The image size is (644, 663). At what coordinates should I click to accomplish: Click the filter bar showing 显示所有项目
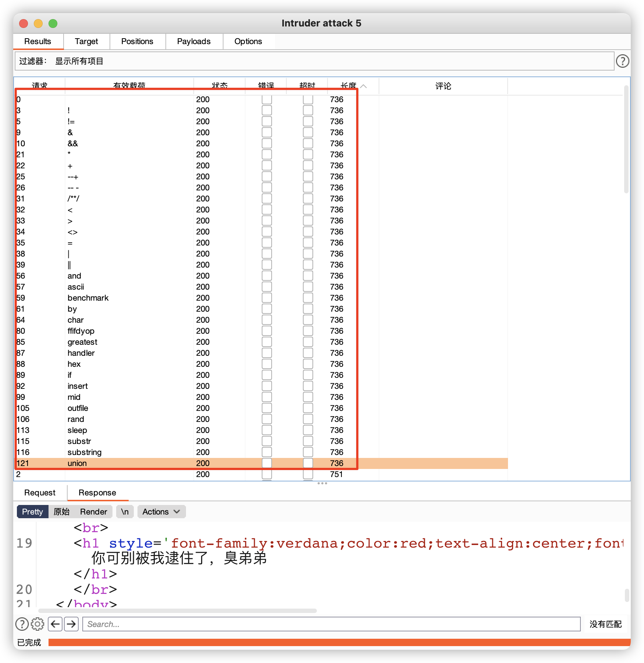tap(314, 61)
